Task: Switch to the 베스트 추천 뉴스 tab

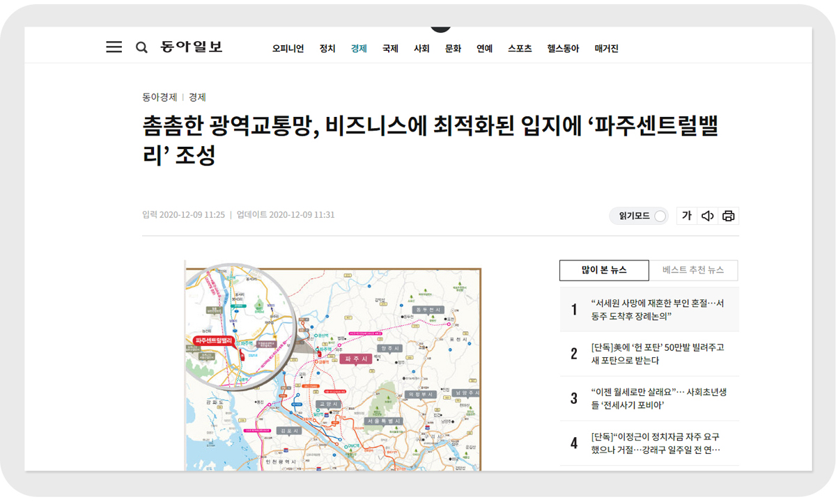Action: click(693, 270)
